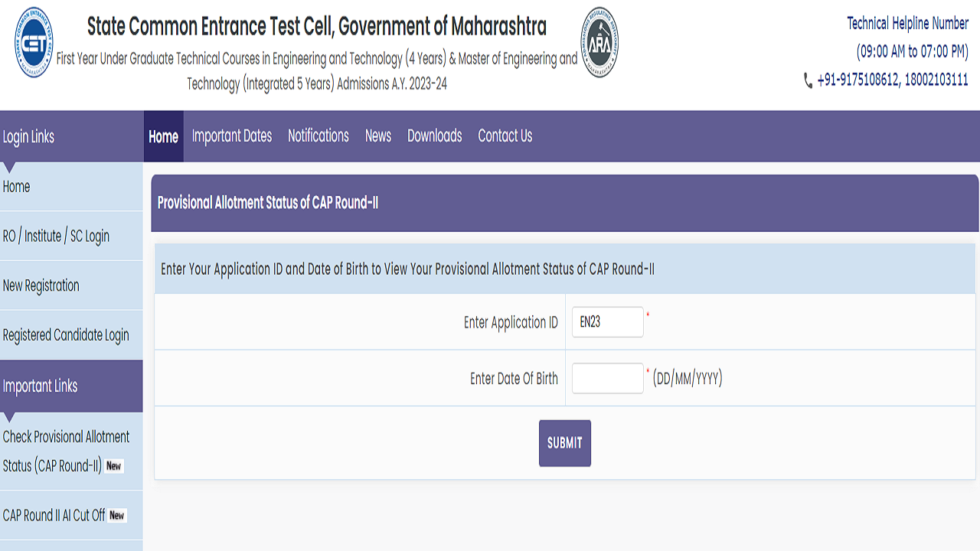
Task: Go to New Registration
Action: click(x=41, y=285)
